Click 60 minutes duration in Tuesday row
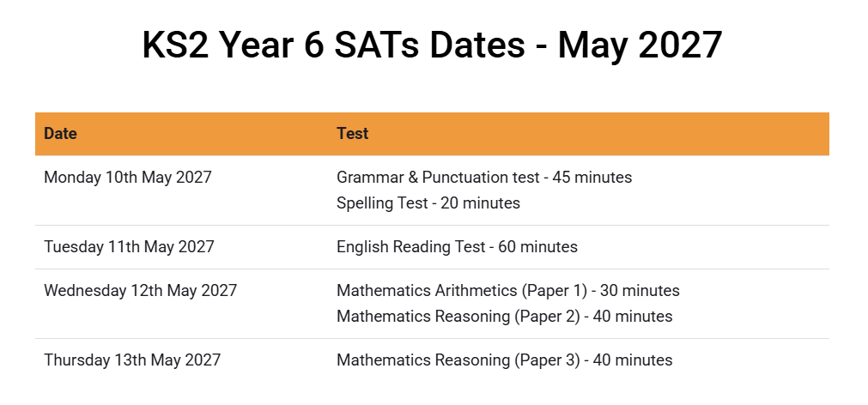Image resolution: width=868 pixels, height=405 pixels. pos(538,247)
